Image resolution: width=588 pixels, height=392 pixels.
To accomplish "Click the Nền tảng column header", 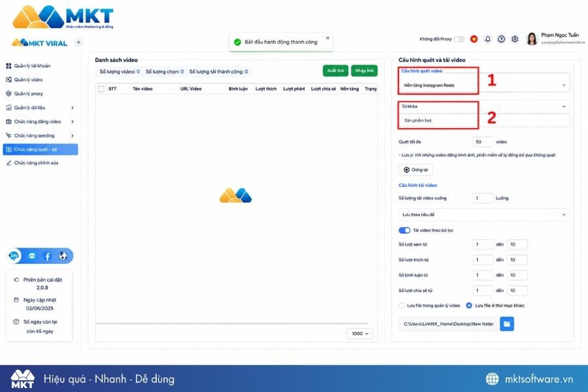I will (350, 89).
